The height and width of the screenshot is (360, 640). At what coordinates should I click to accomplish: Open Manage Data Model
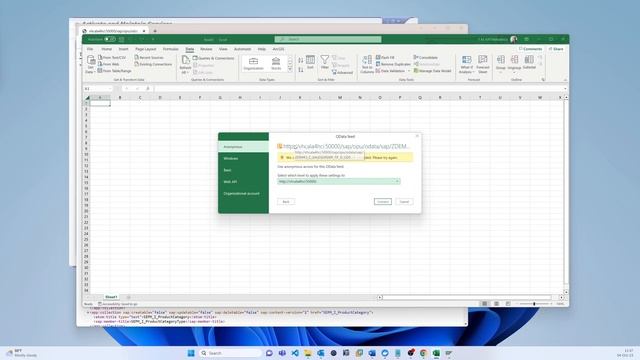[x=432, y=71]
